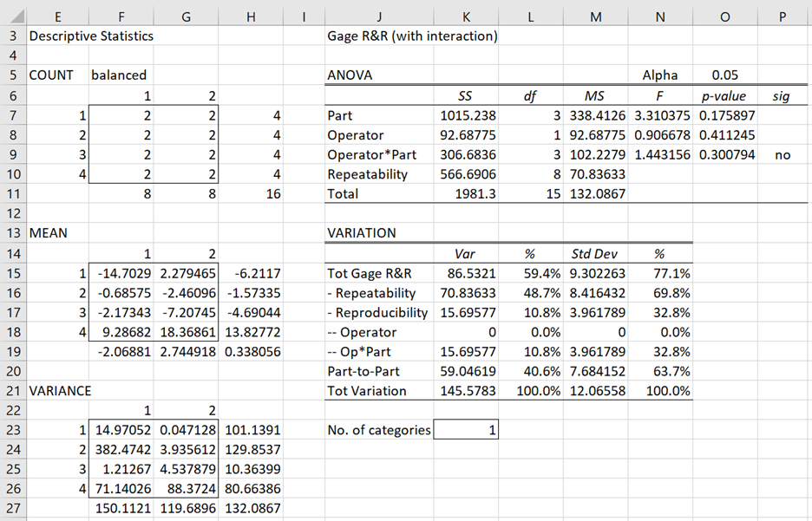This screenshot has height=521, width=812.
Task: Select column P header
Action: tap(782, 17)
